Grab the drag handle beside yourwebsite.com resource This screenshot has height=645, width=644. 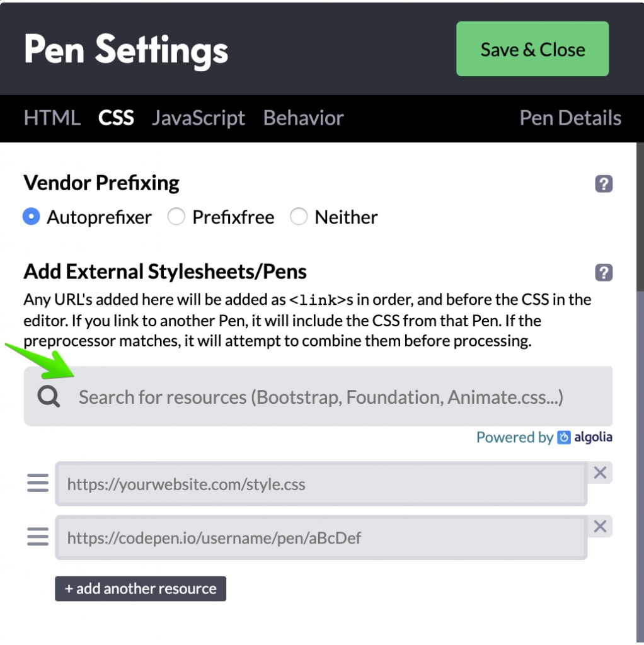[x=38, y=484]
